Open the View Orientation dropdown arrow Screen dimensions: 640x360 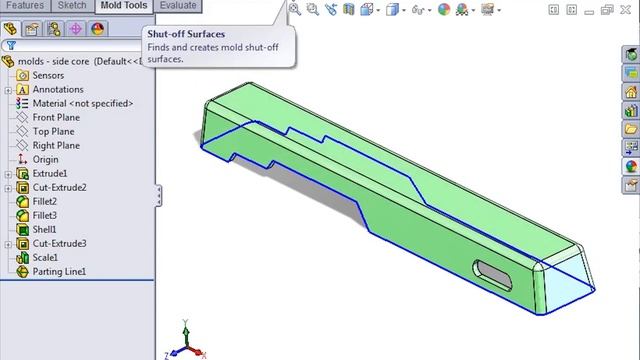[378, 10]
